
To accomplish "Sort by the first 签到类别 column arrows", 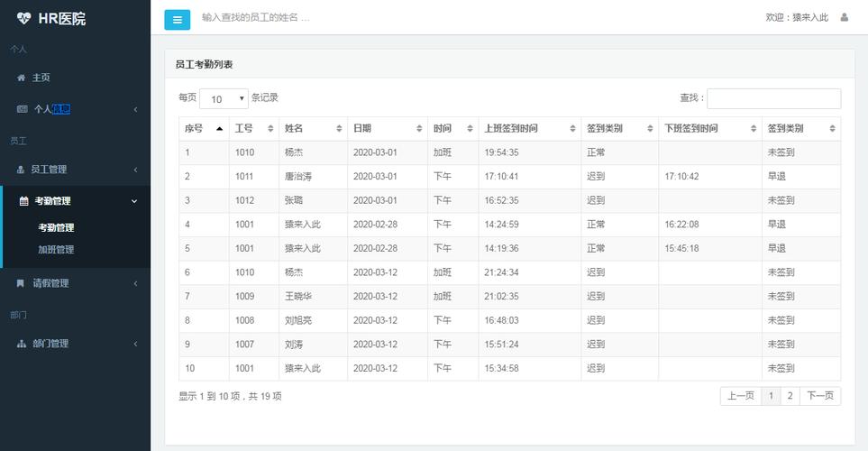I will point(650,129).
